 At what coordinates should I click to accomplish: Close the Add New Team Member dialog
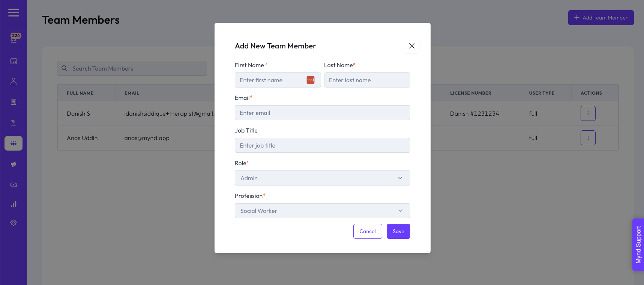[x=412, y=46]
